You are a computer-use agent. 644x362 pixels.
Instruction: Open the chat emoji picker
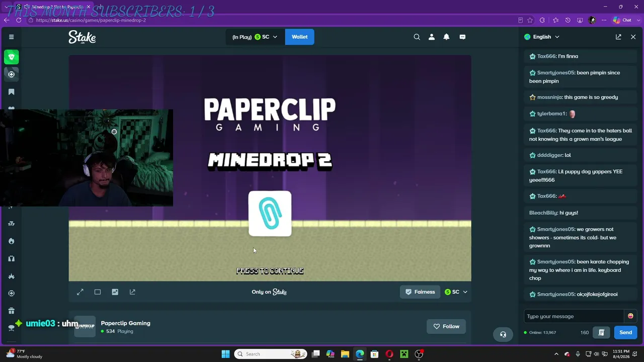(x=630, y=316)
